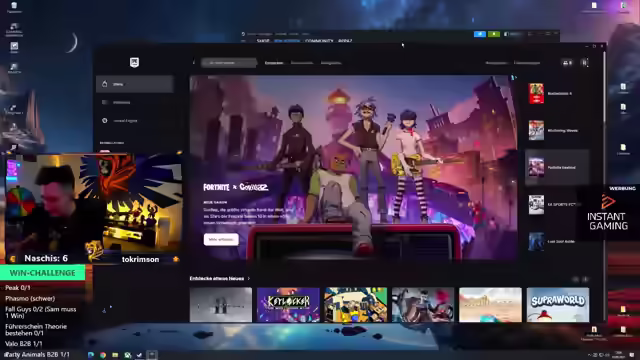Screen dimensions: 640x360
Task: Open Google Chrome from the taskbar
Action: [x=103, y=355]
